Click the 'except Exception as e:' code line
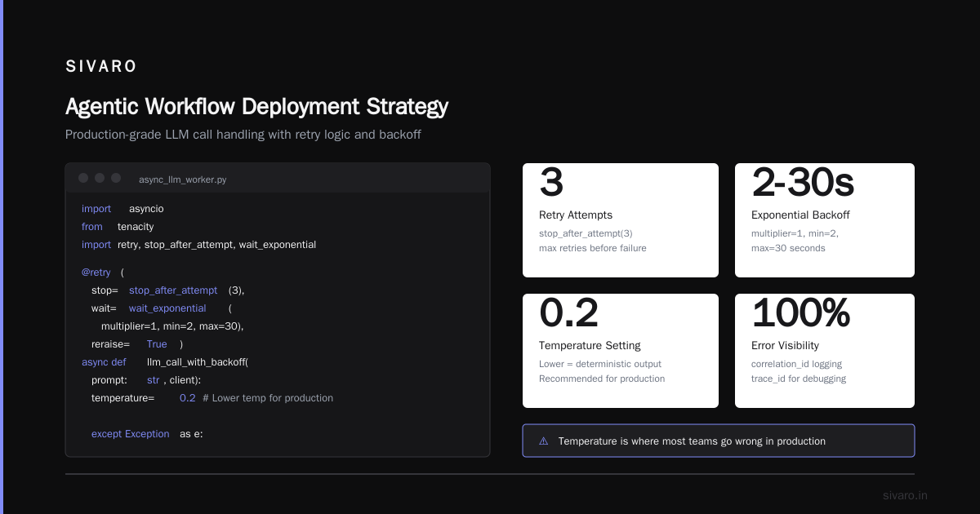Screen dimensions: 980x514 pos(147,434)
